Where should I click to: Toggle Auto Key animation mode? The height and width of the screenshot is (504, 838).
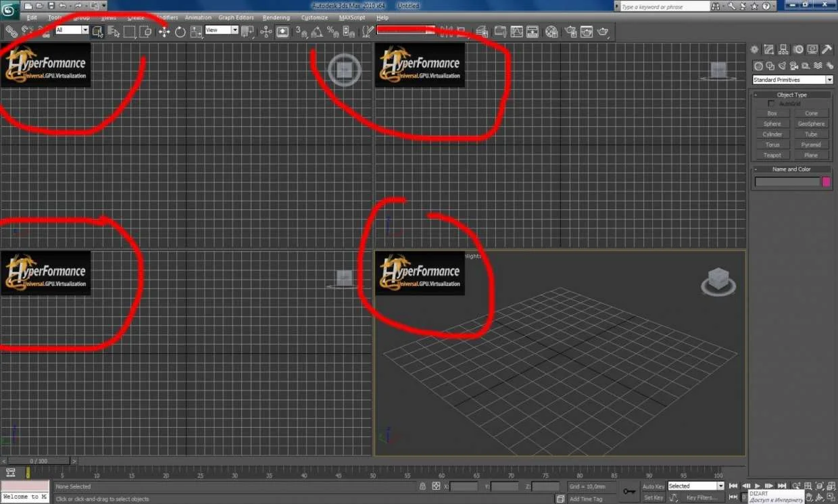point(654,486)
